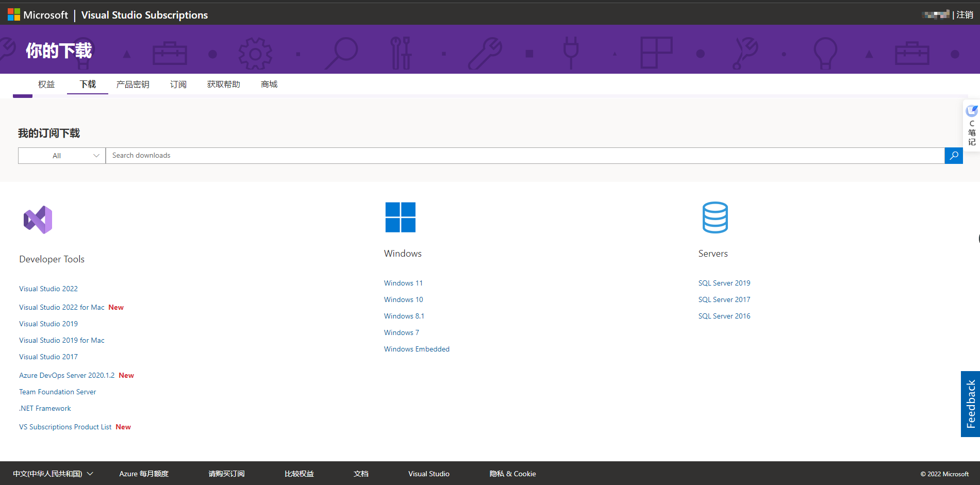Open footer link 请购买订阅
This screenshot has width=980, height=485.
[x=226, y=474]
